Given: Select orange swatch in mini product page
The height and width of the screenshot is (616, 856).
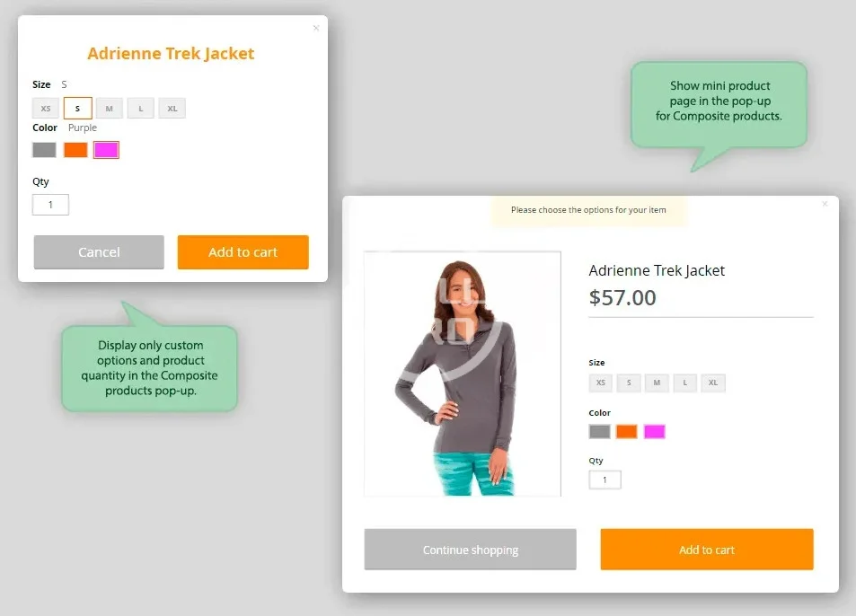Looking at the screenshot, I should point(627,432).
